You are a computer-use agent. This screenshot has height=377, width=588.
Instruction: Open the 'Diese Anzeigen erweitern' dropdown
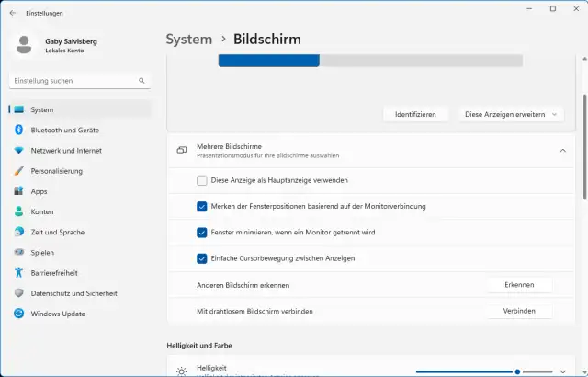(x=510, y=114)
